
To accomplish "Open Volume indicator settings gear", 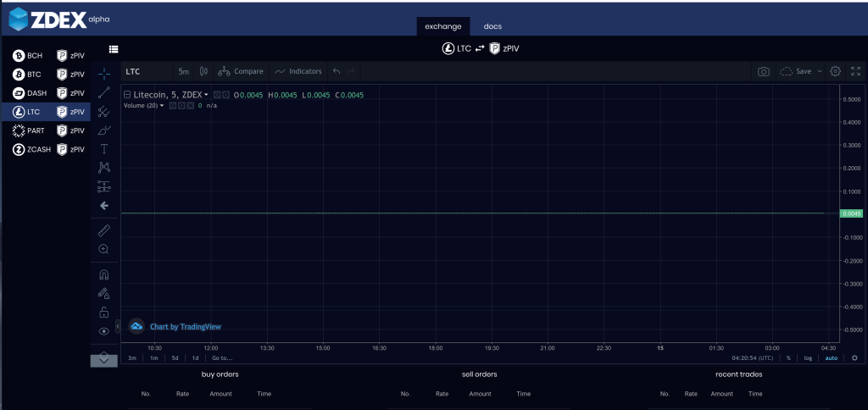I will tap(181, 105).
